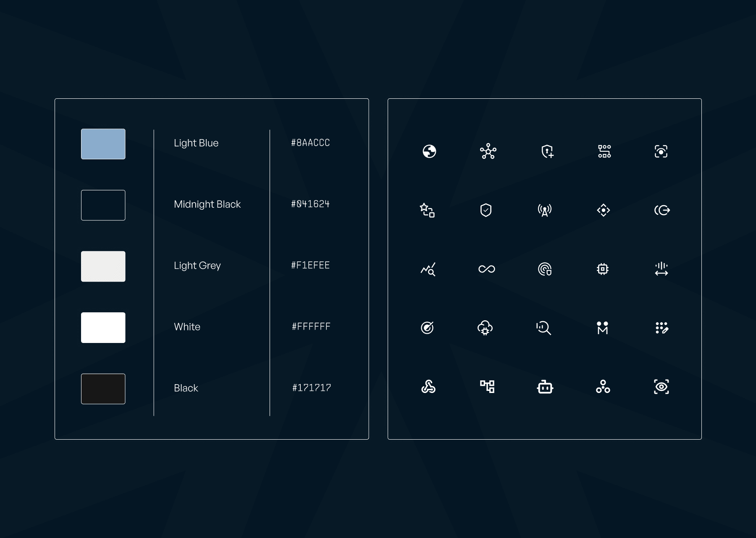Select the hex code #171717
756x538 pixels.
click(312, 388)
